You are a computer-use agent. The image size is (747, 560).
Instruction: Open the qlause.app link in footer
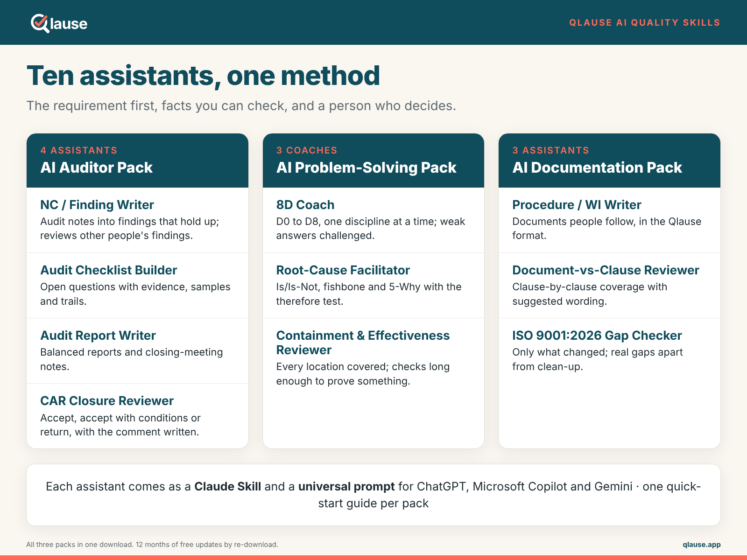click(701, 545)
